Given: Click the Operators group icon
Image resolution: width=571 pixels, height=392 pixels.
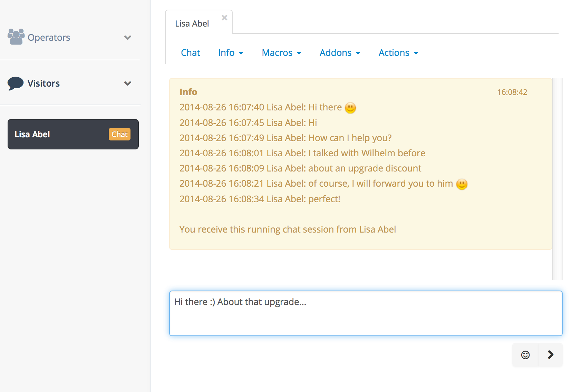Looking at the screenshot, I should click(16, 37).
